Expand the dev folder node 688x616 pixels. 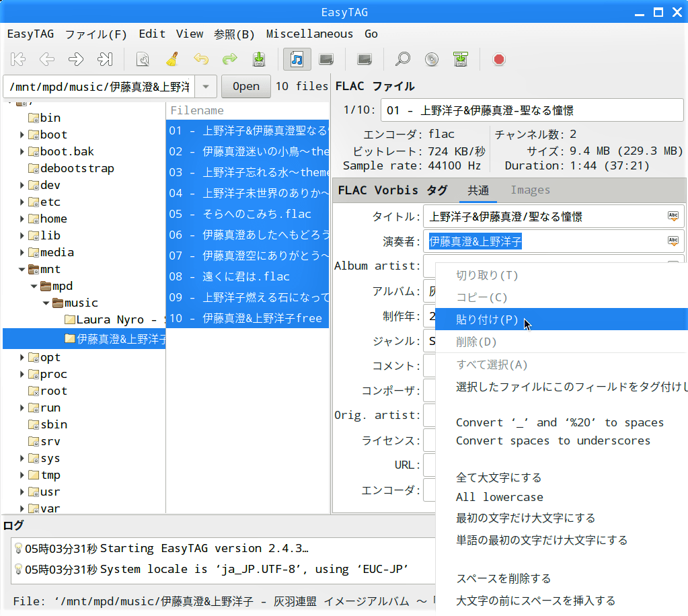tap(22, 185)
